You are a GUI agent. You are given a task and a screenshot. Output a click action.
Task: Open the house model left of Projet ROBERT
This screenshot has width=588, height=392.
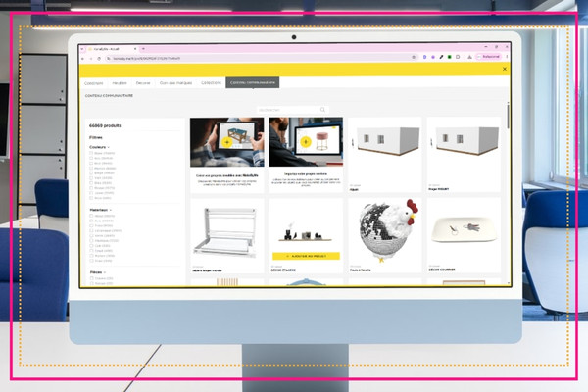tap(385, 155)
